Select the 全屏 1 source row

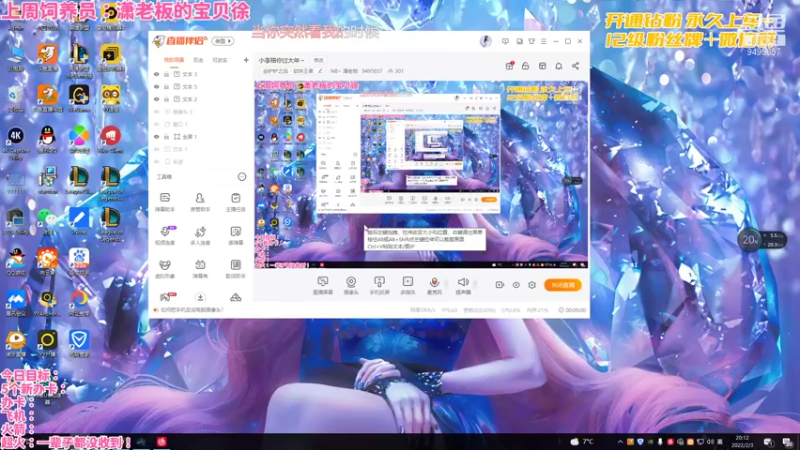point(201,137)
